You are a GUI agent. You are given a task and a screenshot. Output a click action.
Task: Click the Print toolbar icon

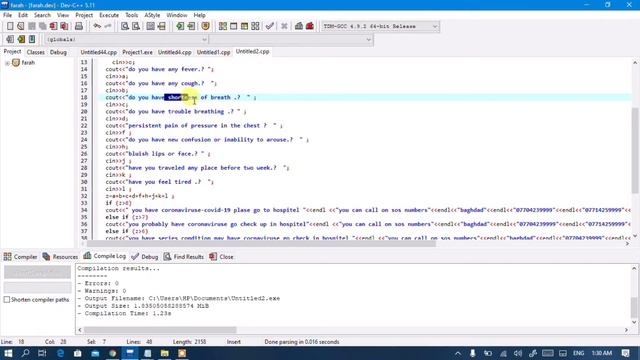(x=79, y=26)
